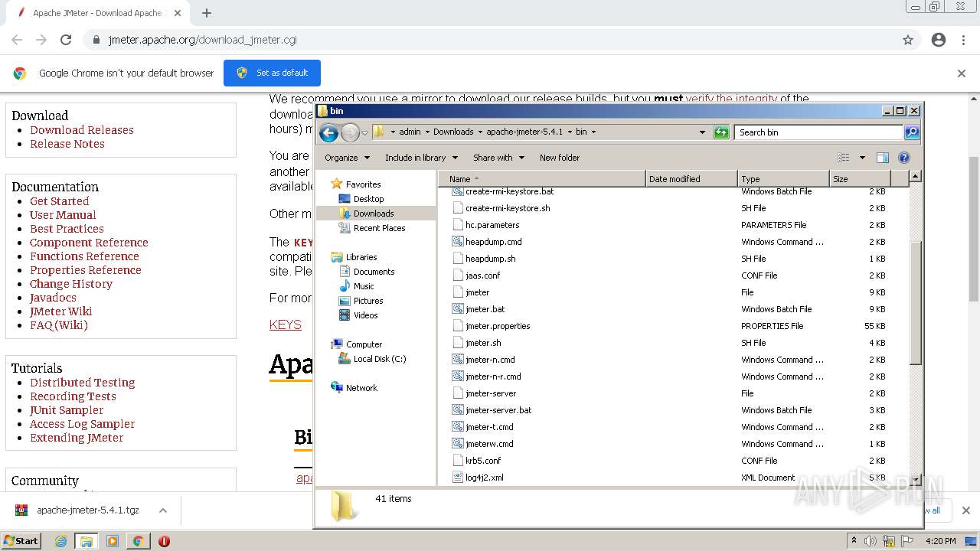This screenshot has width=980, height=551.
Task: Click the Search bin input field
Action: point(818,132)
